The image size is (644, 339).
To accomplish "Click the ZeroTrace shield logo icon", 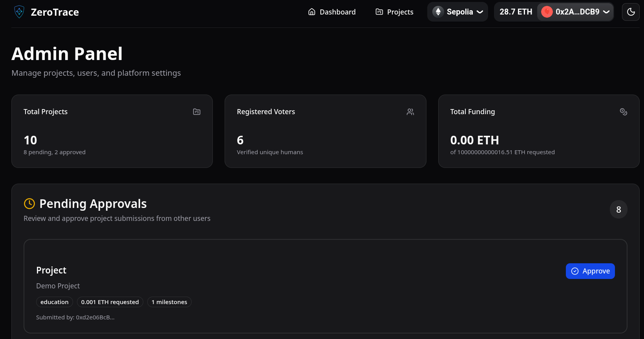I will [x=19, y=12].
